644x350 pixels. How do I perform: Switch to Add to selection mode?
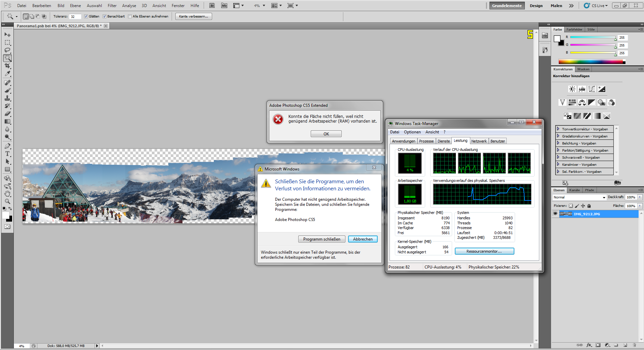pos(32,16)
